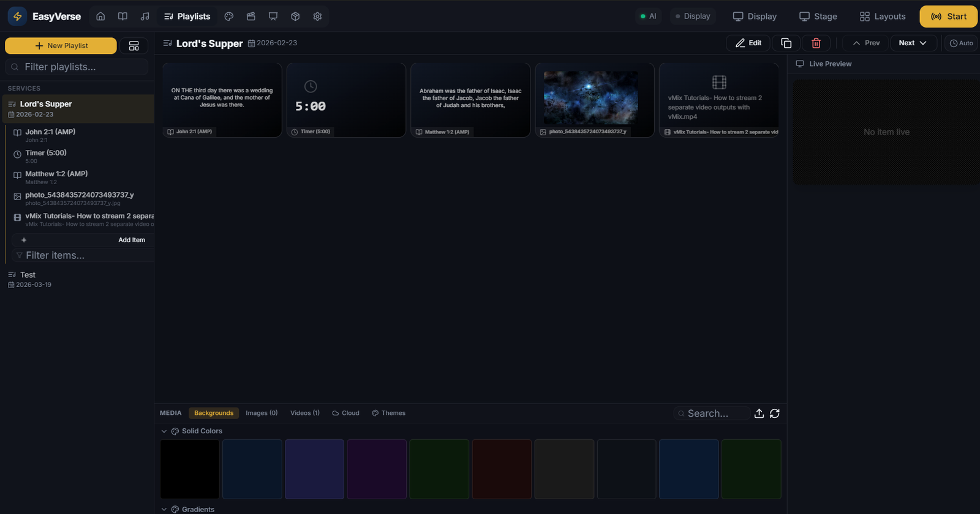Open the Display button with monitor icon

(755, 17)
